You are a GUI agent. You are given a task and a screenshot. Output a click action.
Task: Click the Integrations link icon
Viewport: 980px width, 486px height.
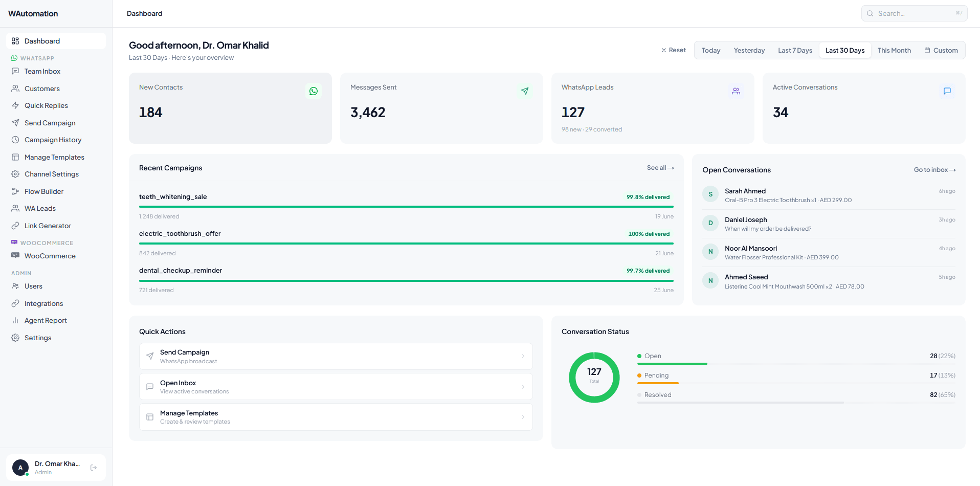(15, 303)
